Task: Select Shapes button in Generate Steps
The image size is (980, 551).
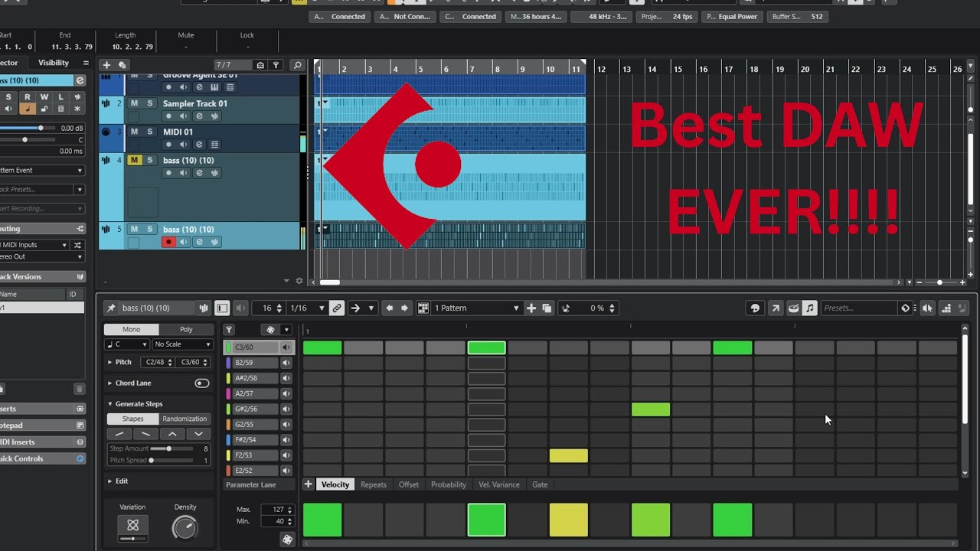Action: click(133, 419)
